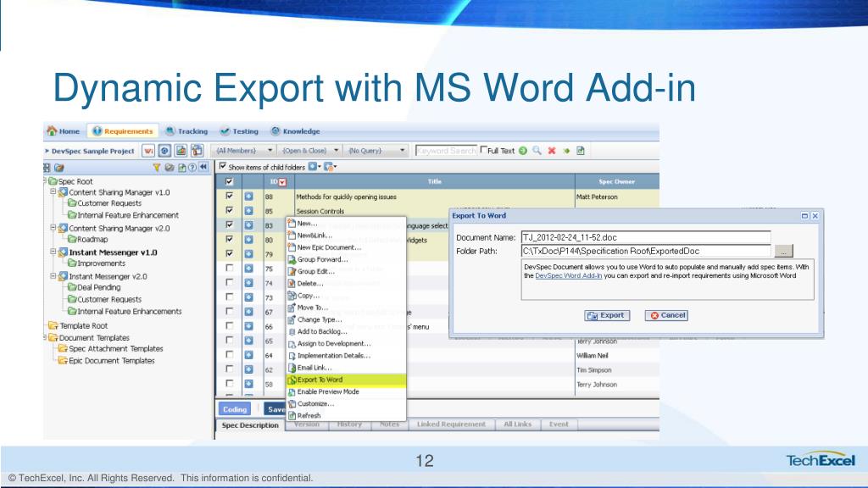Click the Cancel button in Export To Word
This screenshot has width=868, height=488.
pyautogui.click(x=666, y=315)
